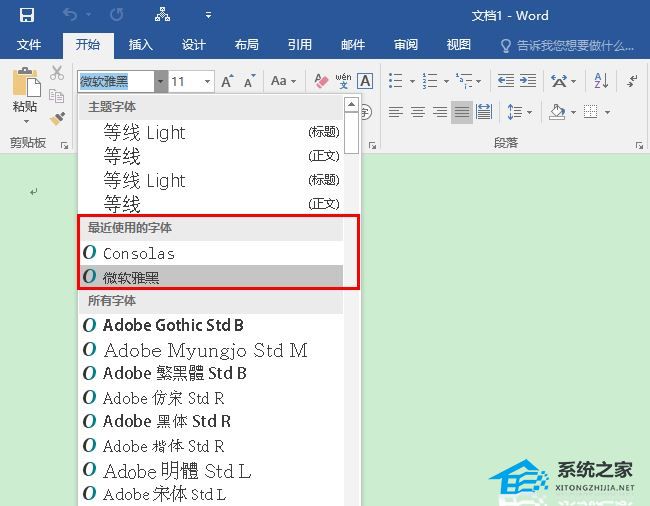Open the 剪贴板 dialog launcher
650x506 pixels.
coord(65,145)
